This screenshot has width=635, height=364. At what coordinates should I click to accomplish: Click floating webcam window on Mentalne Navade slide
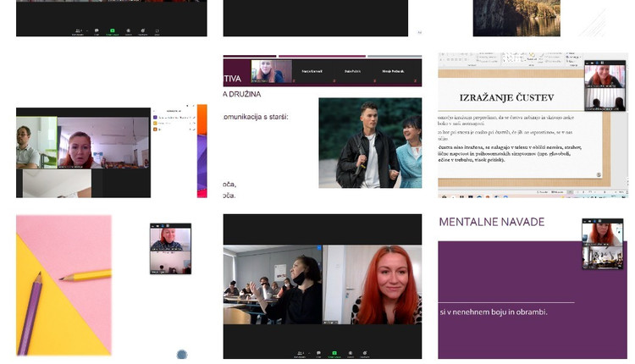pyautogui.click(x=602, y=244)
